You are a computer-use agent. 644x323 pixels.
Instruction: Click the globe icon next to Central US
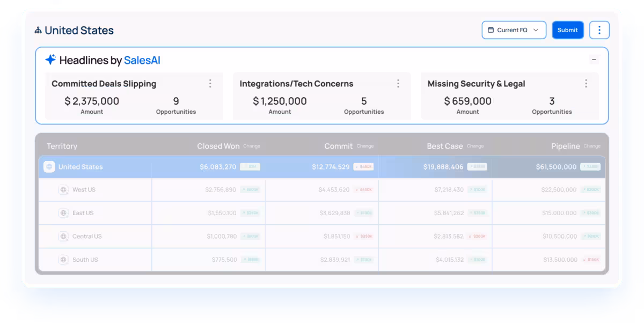(x=64, y=236)
